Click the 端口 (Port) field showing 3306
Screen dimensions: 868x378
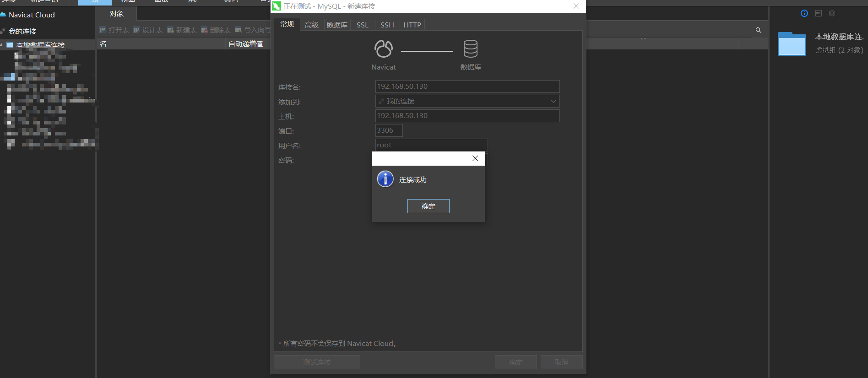[x=389, y=130]
